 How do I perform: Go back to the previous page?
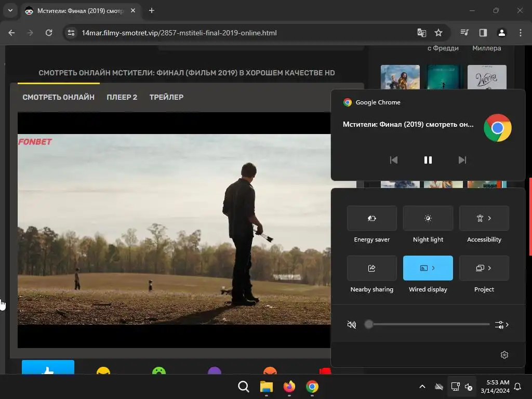(x=11, y=33)
